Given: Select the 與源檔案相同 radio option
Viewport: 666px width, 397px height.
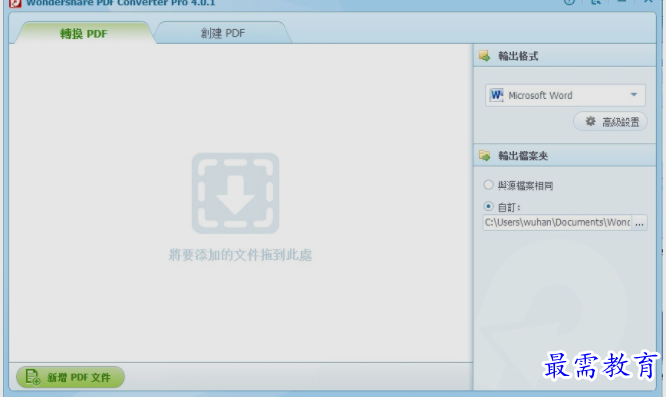Looking at the screenshot, I should point(488,185).
